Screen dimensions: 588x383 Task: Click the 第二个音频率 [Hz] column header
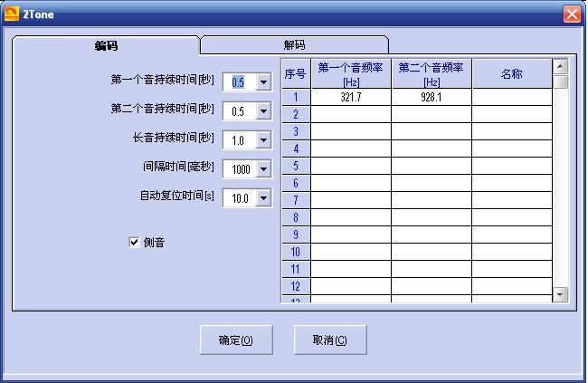click(x=432, y=74)
